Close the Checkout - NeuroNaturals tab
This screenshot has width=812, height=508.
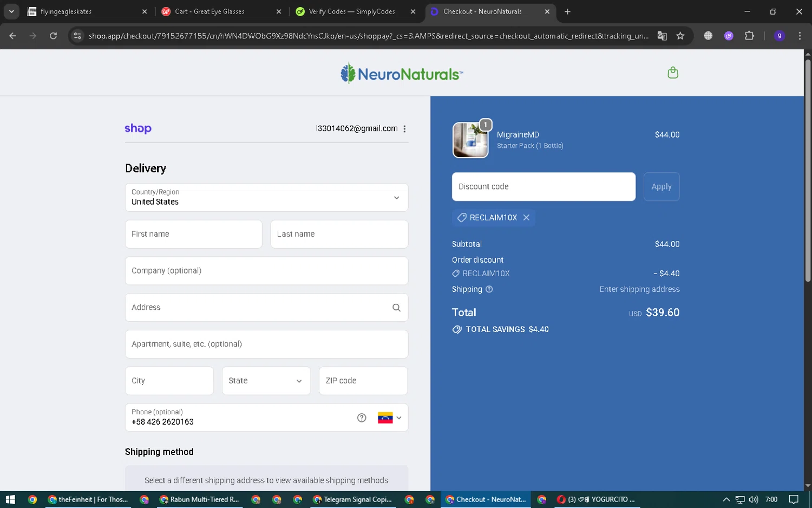pyautogui.click(x=547, y=11)
